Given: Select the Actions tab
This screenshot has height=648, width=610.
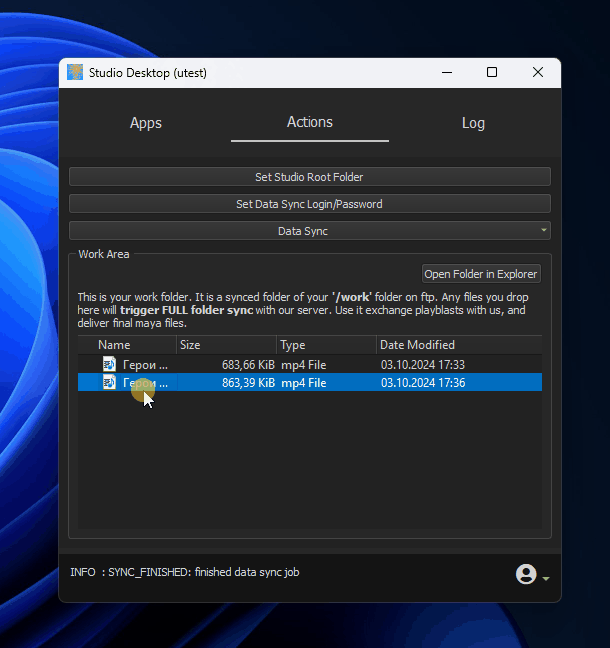Looking at the screenshot, I should [310, 122].
